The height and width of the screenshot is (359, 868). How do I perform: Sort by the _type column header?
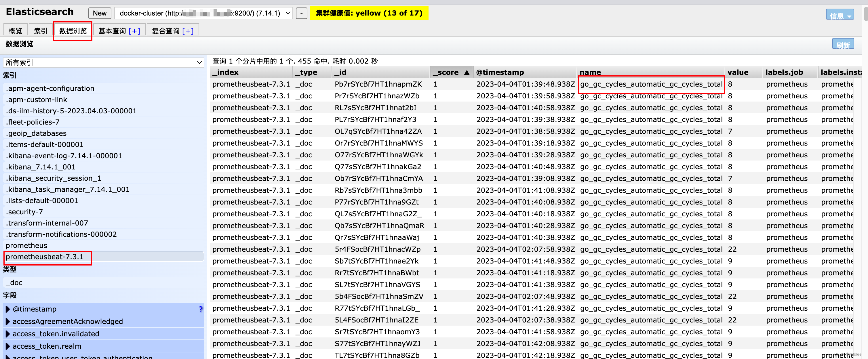(x=312, y=72)
